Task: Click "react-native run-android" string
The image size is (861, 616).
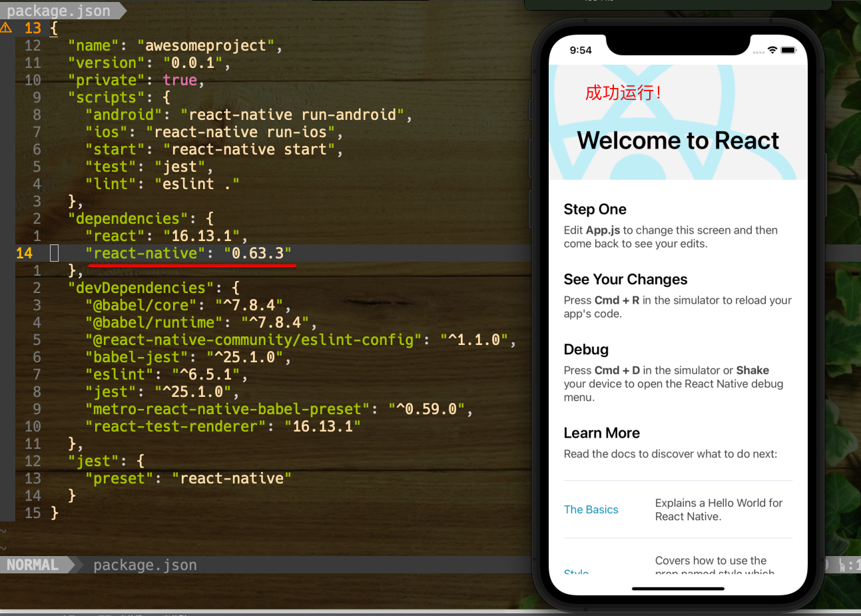Action: (293, 115)
